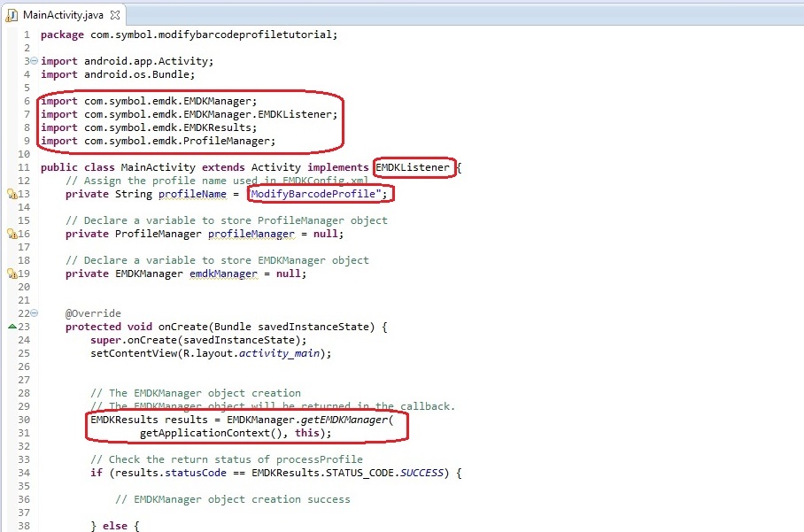Click the EMDKListener interface name on line 11
The image size is (804, 532).
click(x=414, y=167)
